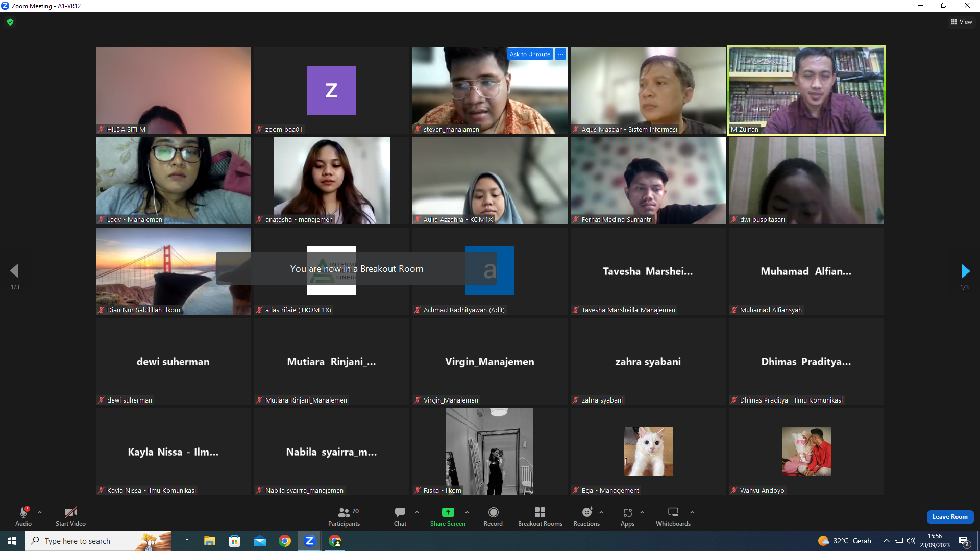The image size is (980, 551).
Task: Click the Agus Masdar - Sistem Informasi label
Action: click(x=629, y=130)
